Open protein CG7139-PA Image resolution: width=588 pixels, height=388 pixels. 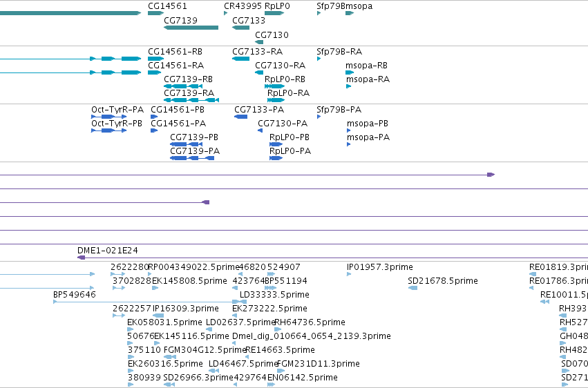pos(195,151)
